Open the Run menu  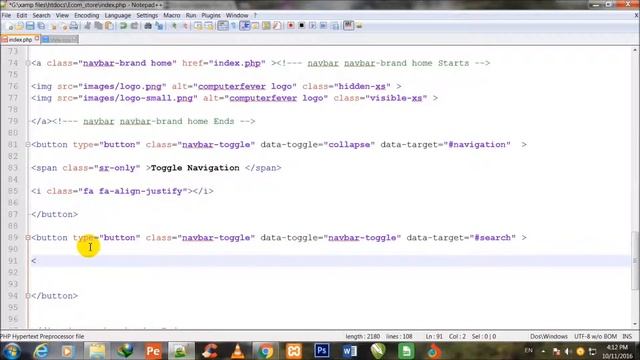(x=191, y=16)
